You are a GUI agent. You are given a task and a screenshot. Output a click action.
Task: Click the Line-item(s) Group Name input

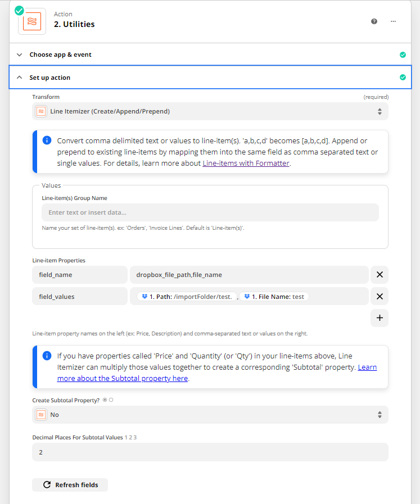click(210, 212)
